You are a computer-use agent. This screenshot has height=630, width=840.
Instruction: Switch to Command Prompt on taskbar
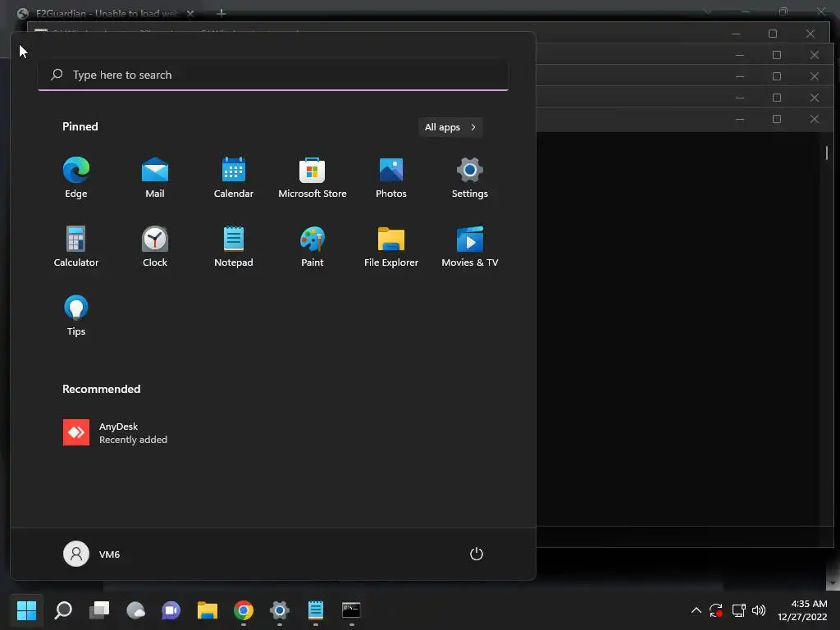tap(351, 610)
